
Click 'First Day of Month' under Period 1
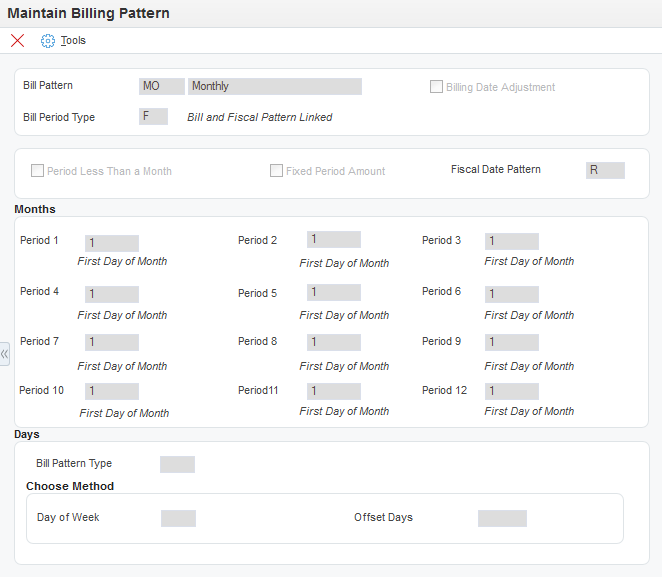(122, 261)
